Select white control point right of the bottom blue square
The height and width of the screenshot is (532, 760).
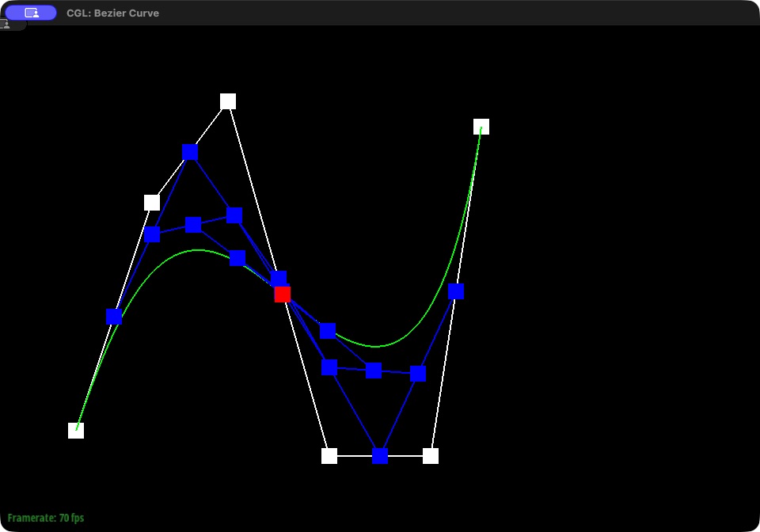tap(431, 456)
